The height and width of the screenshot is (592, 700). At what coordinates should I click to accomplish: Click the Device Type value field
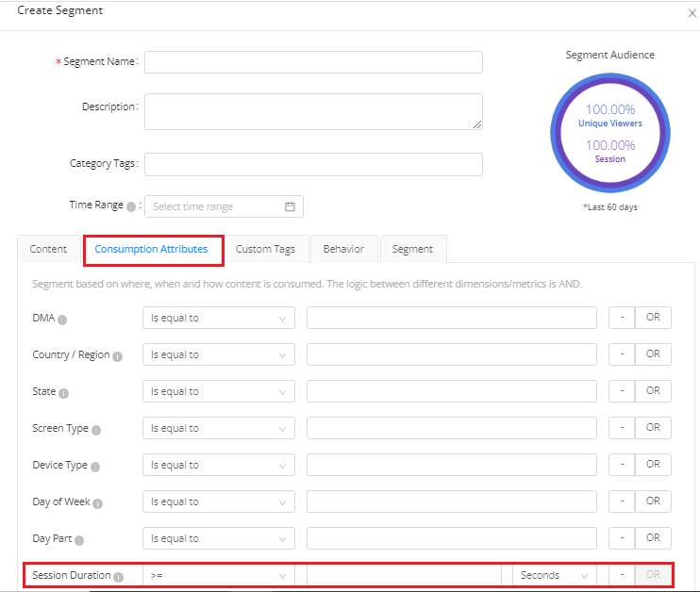coord(452,465)
